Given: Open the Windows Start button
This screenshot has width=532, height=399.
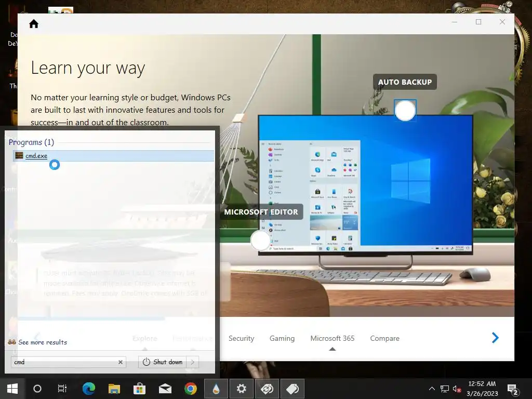Looking at the screenshot, I should [x=12, y=389].
